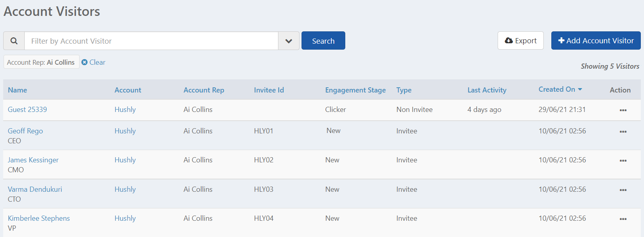644x237 pixels.
Task: Sort by Account Rep column header
Action: coord(204,90)
